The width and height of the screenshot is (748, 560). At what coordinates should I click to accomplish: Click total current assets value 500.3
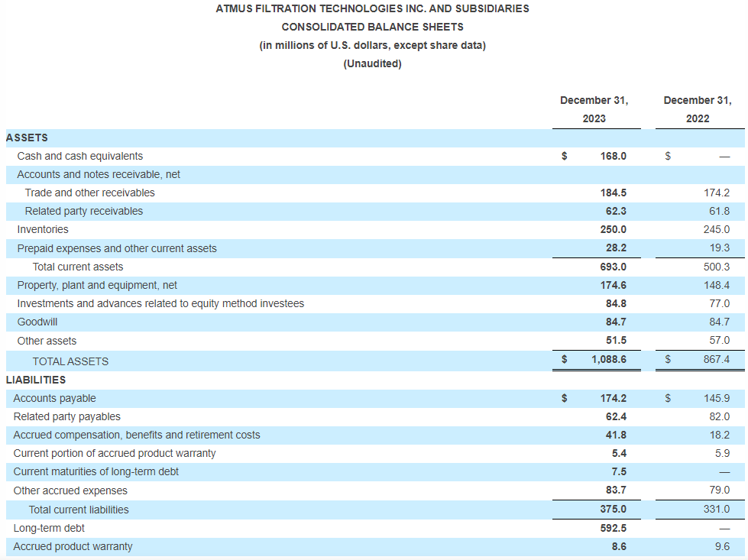[717, 267]
